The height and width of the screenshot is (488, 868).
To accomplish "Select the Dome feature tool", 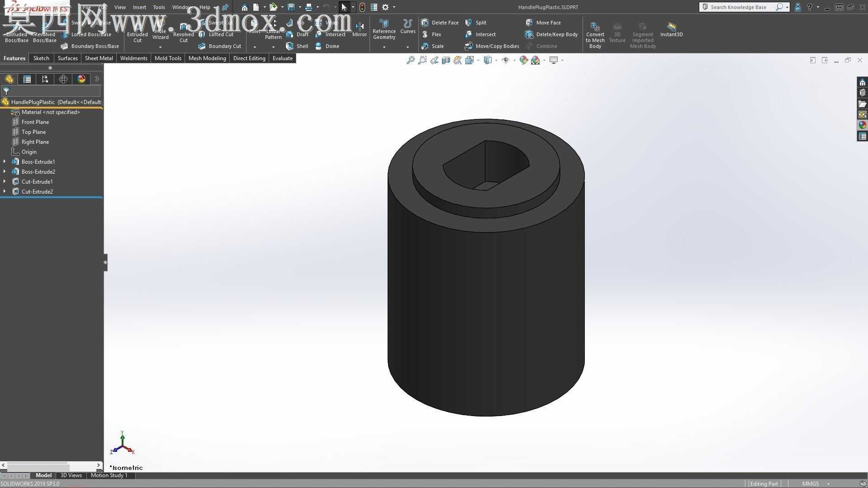I will click(327, 46).
